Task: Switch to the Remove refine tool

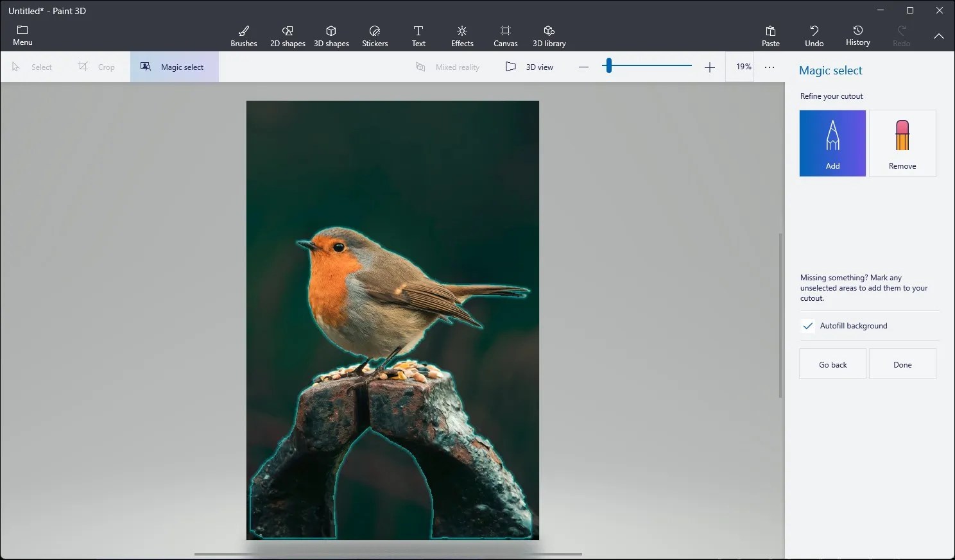Action: [x=902, y=143]
